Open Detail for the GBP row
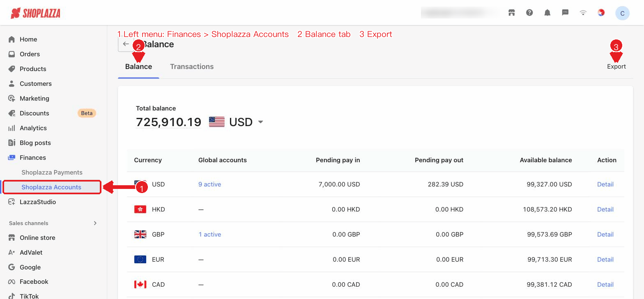The height and width of the screenshot is (299, 644). (x=605, y=235)
